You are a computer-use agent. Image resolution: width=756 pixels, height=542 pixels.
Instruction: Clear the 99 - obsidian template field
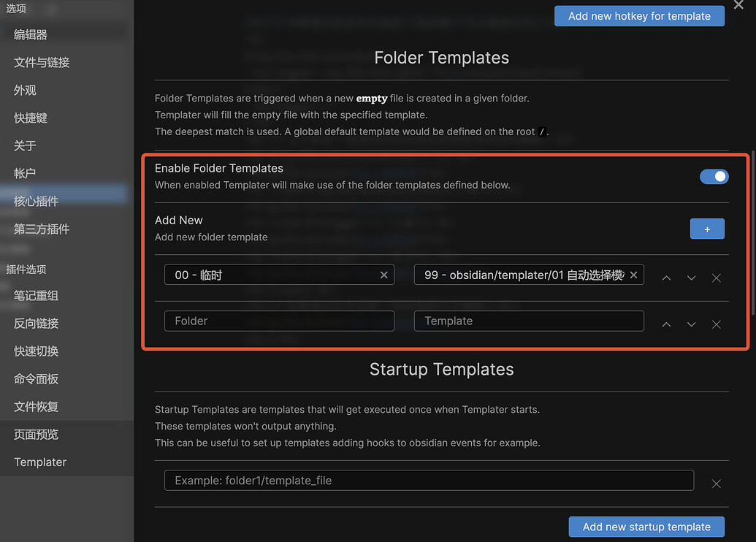[x=633, y=275]
